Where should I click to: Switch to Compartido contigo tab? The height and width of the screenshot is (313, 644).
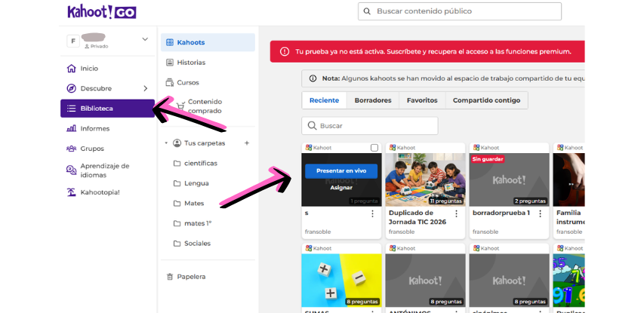487,100
